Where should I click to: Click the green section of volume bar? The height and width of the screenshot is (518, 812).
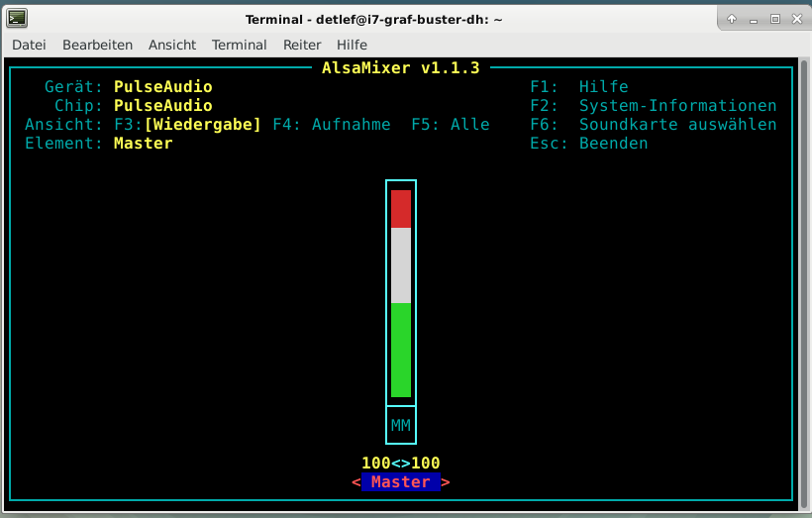tap(401, 351)
